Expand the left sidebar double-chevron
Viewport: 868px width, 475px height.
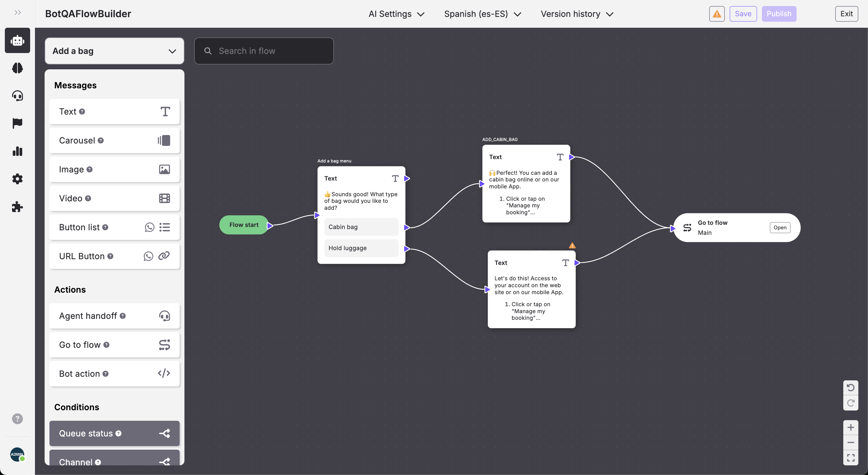tap(17, 12)
